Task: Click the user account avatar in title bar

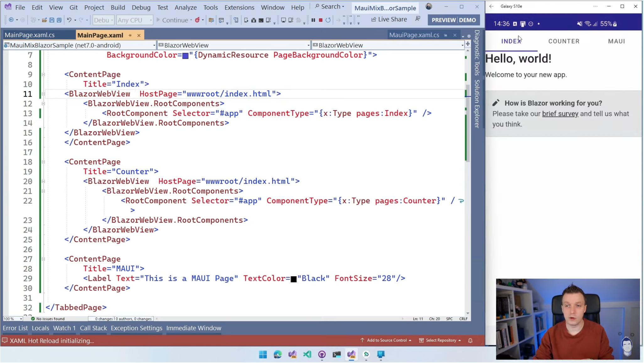Action: click(429, 6)
